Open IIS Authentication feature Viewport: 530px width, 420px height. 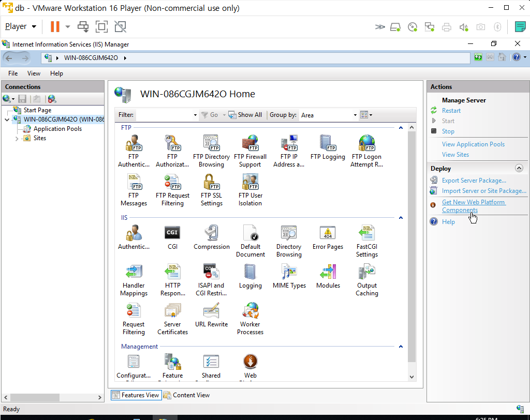tap(134, 237)
